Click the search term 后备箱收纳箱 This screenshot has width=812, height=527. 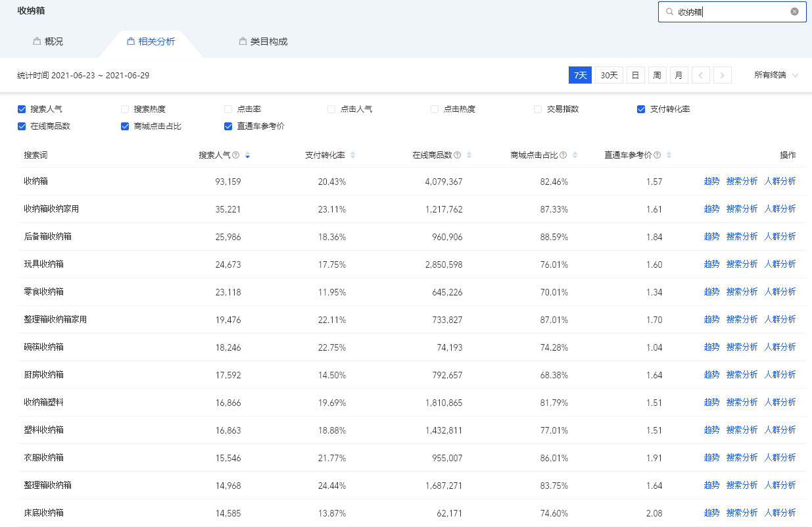pyautogui.click(x=47, y=237)
